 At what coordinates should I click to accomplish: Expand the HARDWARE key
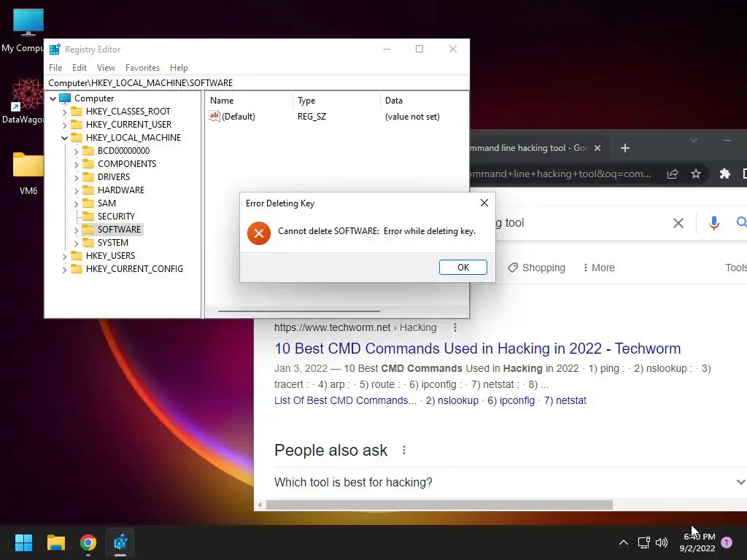[76, 190]
